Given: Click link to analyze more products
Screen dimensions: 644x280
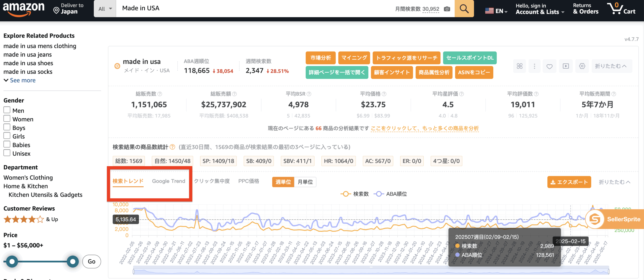Looking at the screenshot, I should click(x=425, y=128).
